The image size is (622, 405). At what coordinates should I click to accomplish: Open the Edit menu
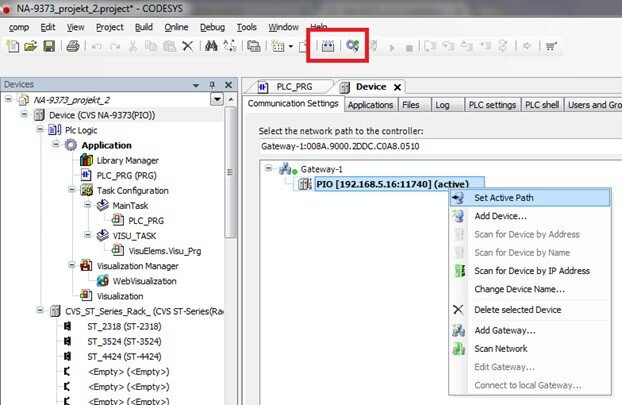(48, 27)
